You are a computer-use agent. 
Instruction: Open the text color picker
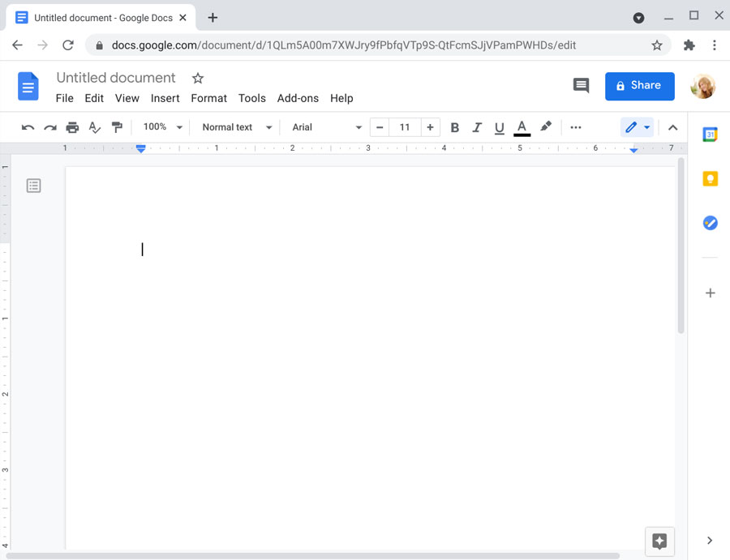tap(522, 127)
